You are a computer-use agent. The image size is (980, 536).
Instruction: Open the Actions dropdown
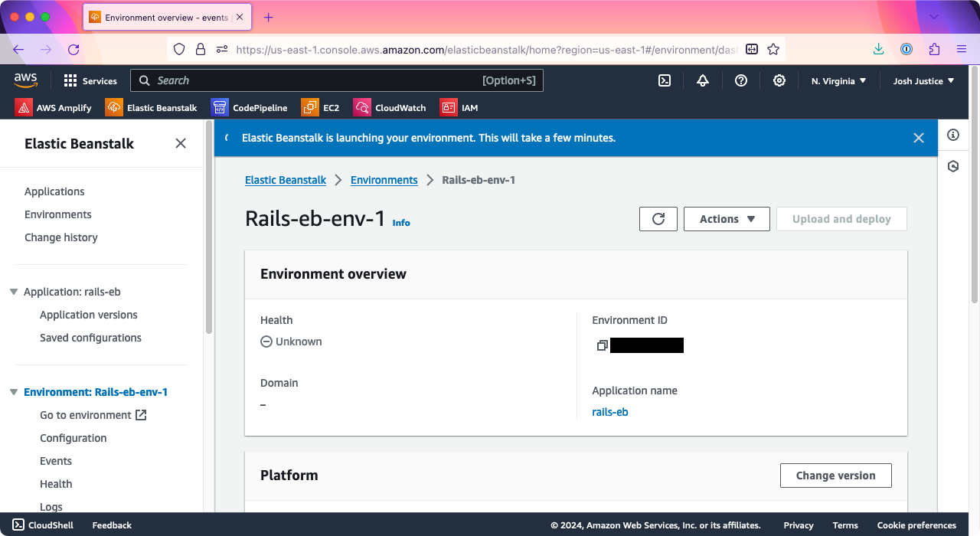[727, 219]
